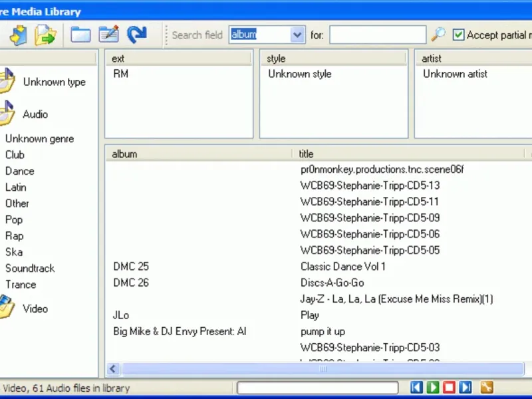Image resolution: width=532 pixels, height=399 pixels.
Task: Click the green play button
Action: point(433,387)
